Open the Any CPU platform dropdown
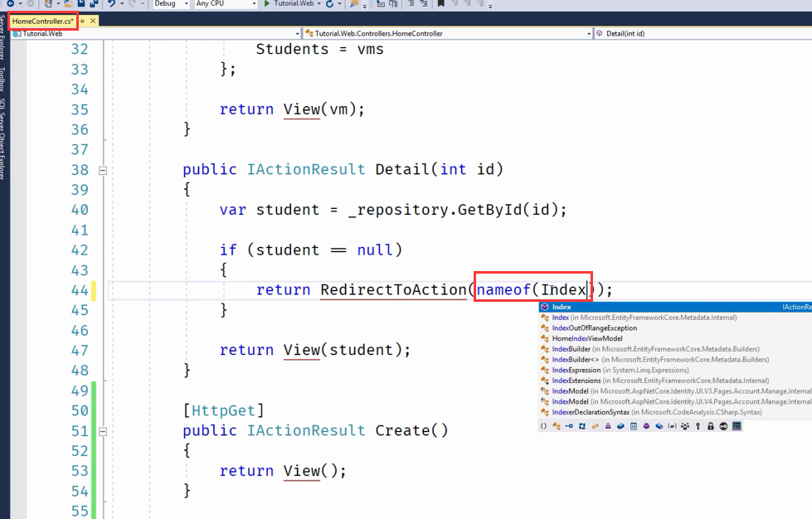Screen dimensions: 812x519 (x=224, y=4)
